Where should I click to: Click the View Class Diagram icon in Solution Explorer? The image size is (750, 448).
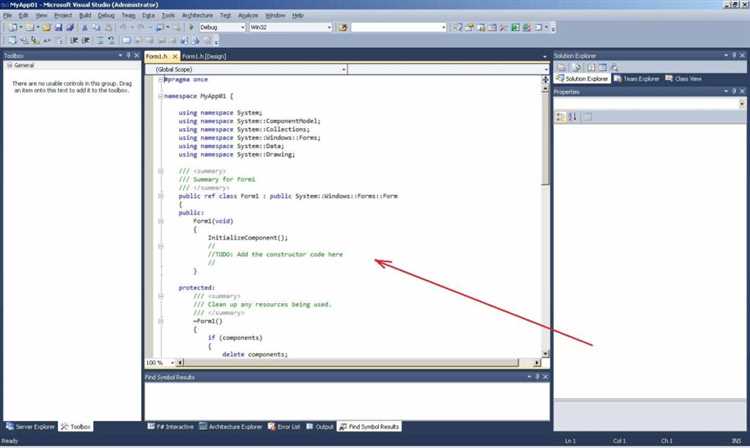[614, 67]
